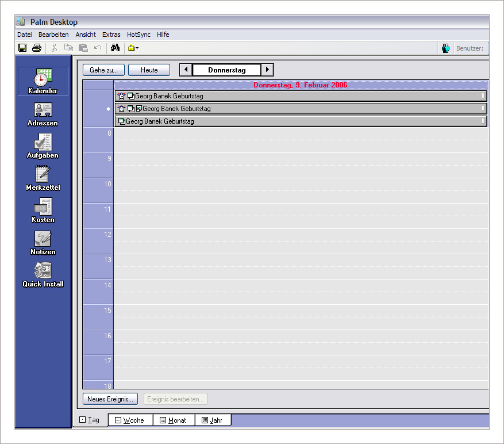Switch to the Woche view tab
The width and height of the screenshot is (504, 444).
pos(130,420)
